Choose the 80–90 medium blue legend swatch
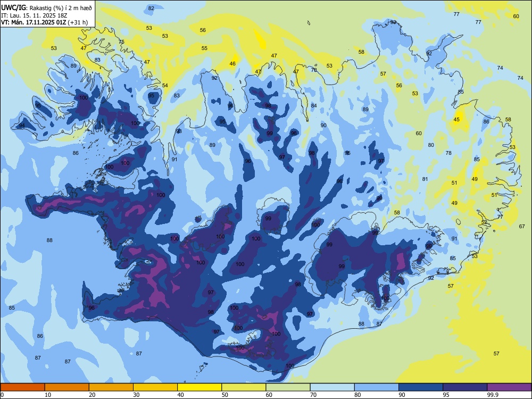The height and width of the screenshot is (399, 532). point(376,387)
